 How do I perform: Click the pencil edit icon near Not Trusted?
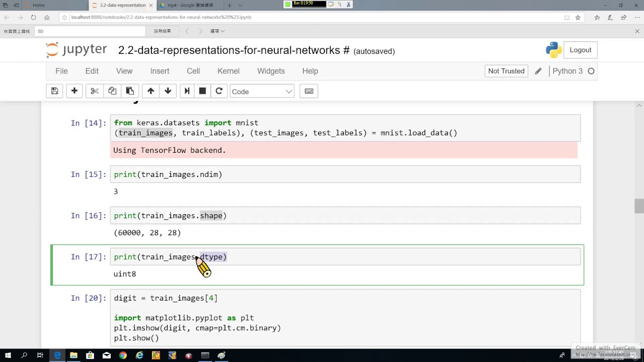538,71
